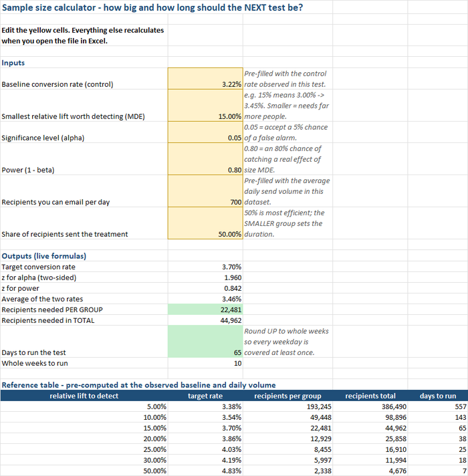Click the 'recipients per group' column header

[x=287, y=396]
